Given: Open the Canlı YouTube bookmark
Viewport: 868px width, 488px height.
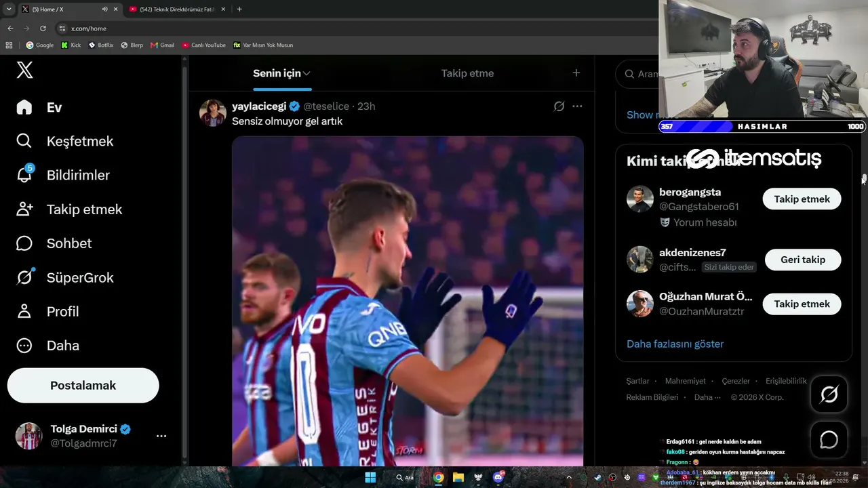Looking at the screenshot, I should [204, 45].
